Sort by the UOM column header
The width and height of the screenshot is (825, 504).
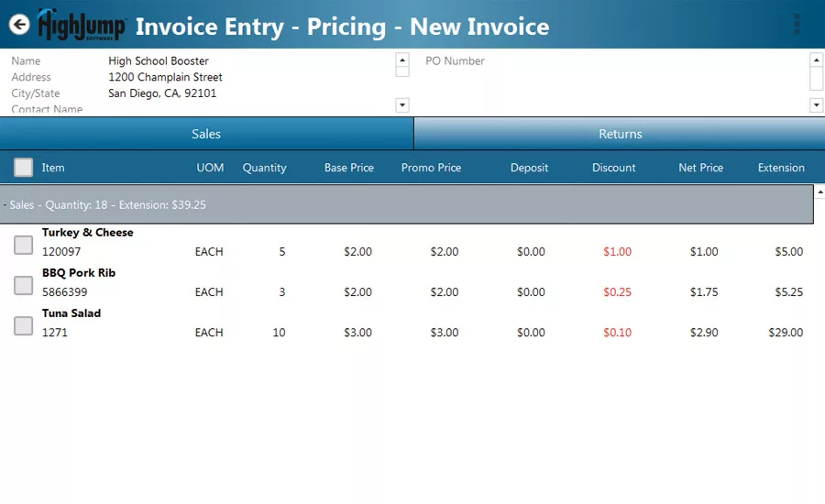[x=210, y=168]
